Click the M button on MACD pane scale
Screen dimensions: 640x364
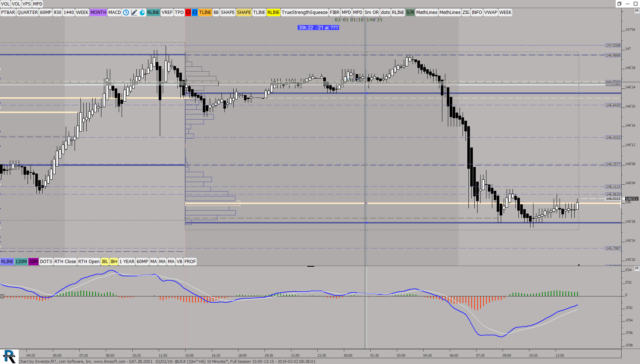click(637, 269)
